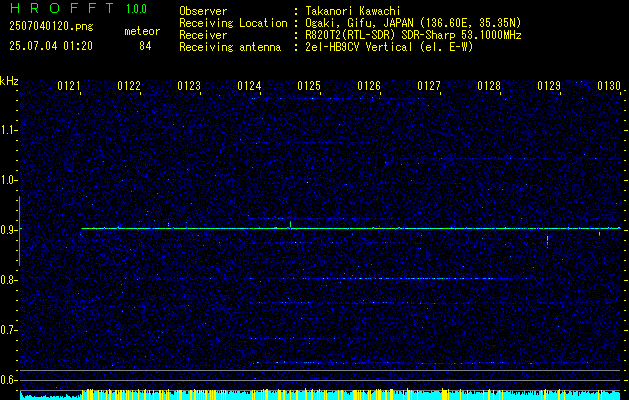Click frequency axis label 0.8
Viewport: 629px width, 400px height.
(x=8, y=280)
